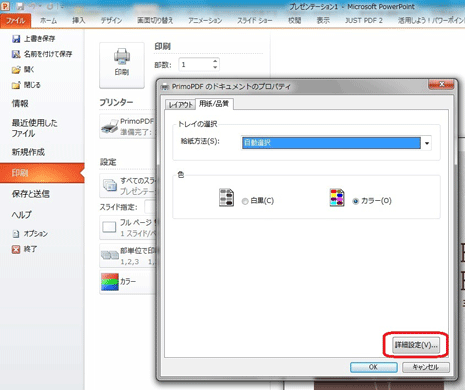Open the 校閲 ribbon tab
The width and height of the screenshot is (465, 390).
click(295, 21)
